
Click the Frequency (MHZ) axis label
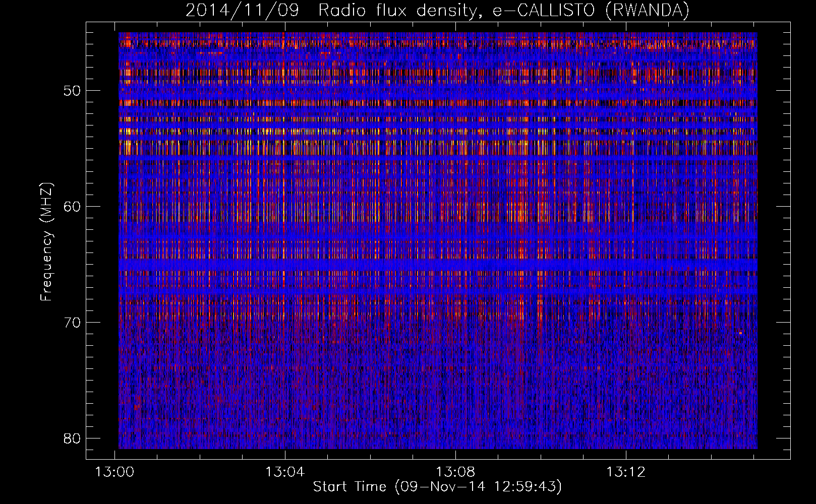[x=46, y=241]
